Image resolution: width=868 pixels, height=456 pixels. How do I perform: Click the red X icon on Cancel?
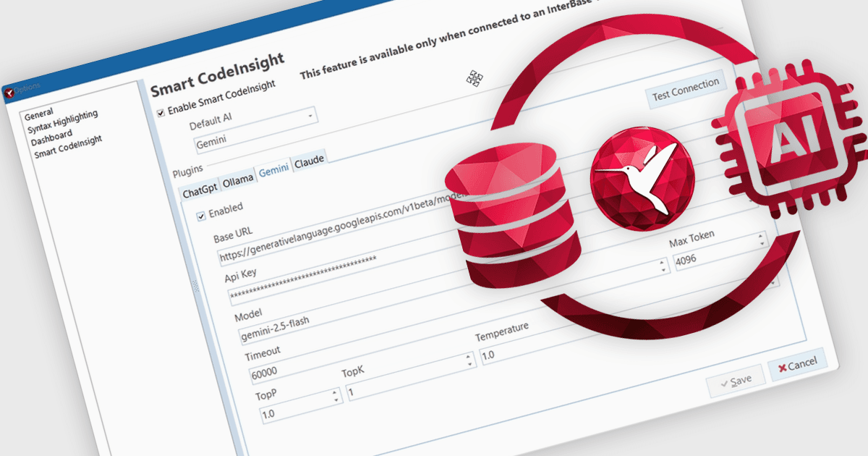point(782,368)
